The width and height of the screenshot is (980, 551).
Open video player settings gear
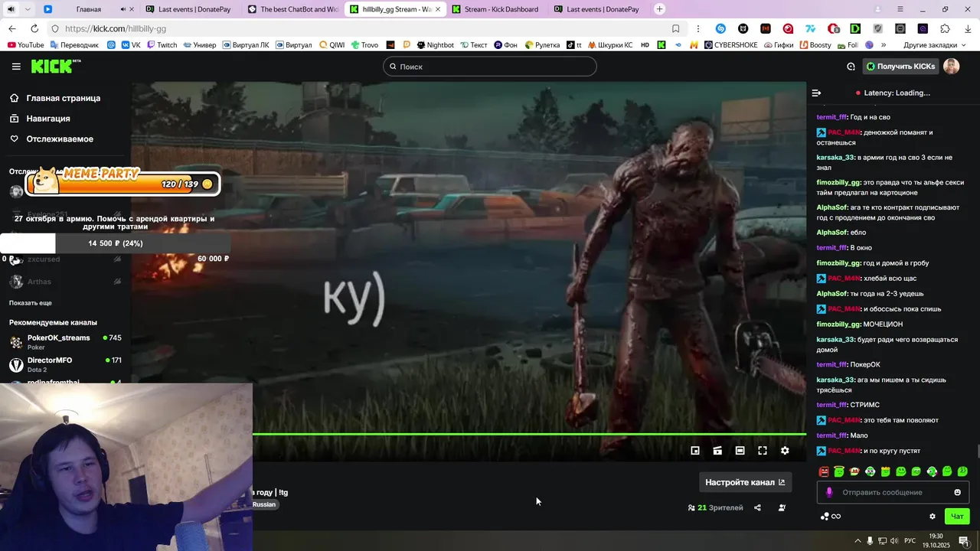(x=785, y=451)
